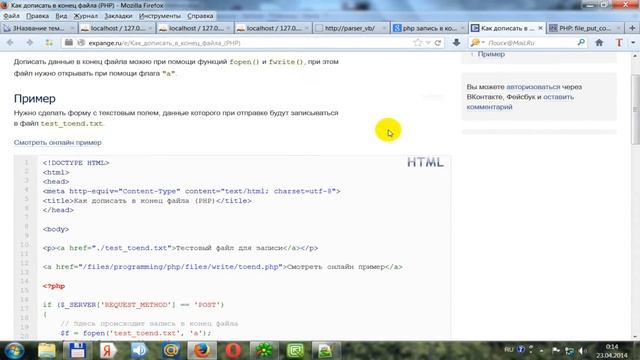Click the page vertical scrollbar thumb
Screen dimensions: 640x360
pyautogui.click(x=635, y=109)
